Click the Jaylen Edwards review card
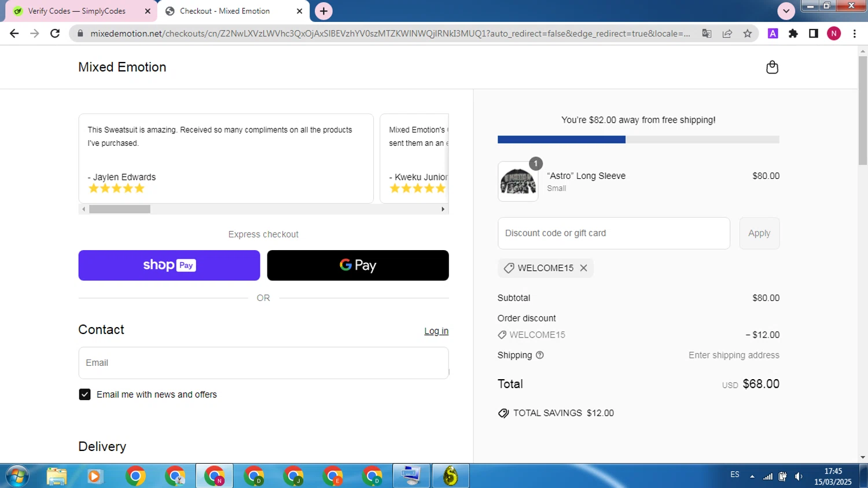This screenshot has height=488, width=868. click(x=226, y=159)
